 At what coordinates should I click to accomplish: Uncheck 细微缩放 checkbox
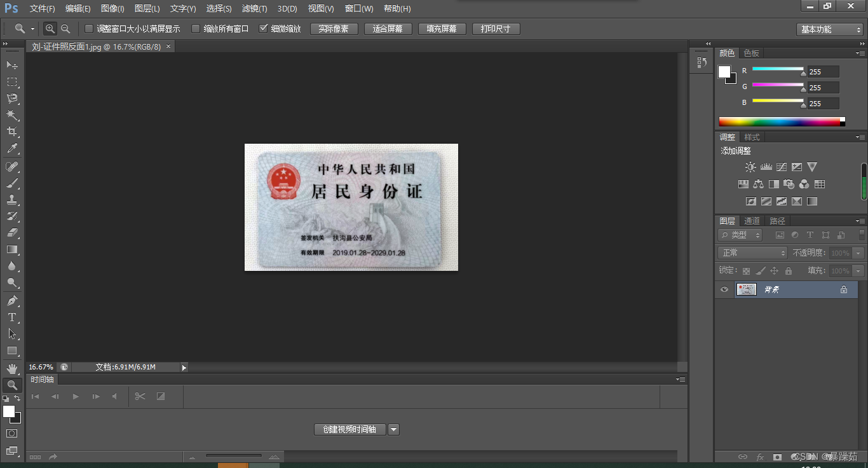tap(264, 29)
